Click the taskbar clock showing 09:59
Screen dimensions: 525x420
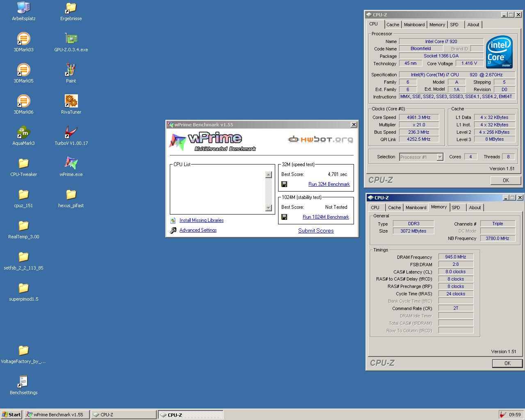tap(515, 415)
